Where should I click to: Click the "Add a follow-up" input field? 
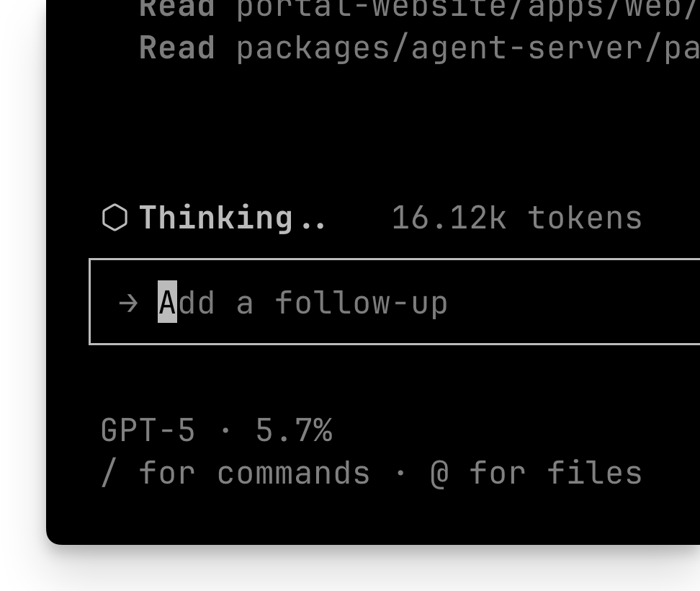point(395,301)
